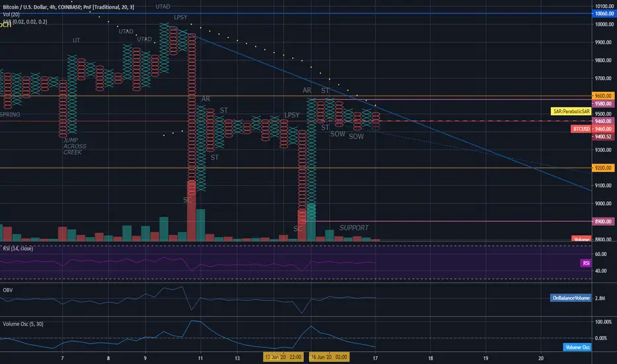The height and width of the screenshot is (364, 617).
Task: Click the 2.8M value on OBV scale
Action: (x=600, y=298)
